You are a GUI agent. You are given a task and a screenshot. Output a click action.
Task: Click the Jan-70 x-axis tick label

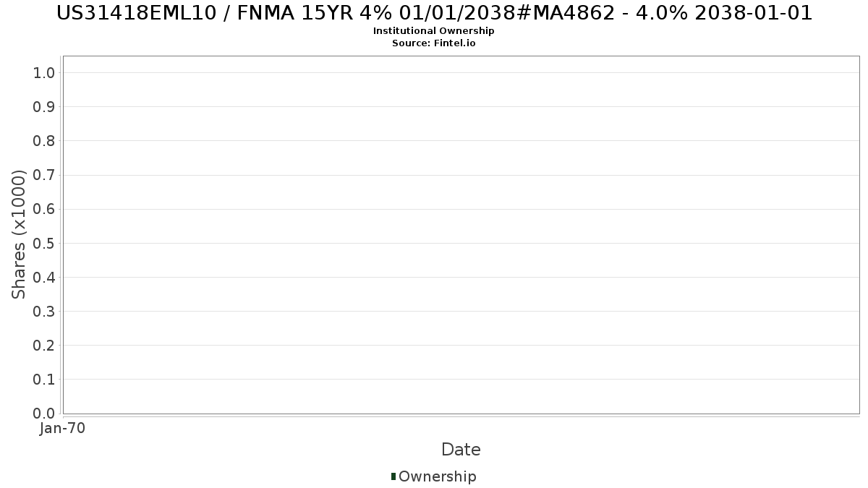click(x=63, y=428)
